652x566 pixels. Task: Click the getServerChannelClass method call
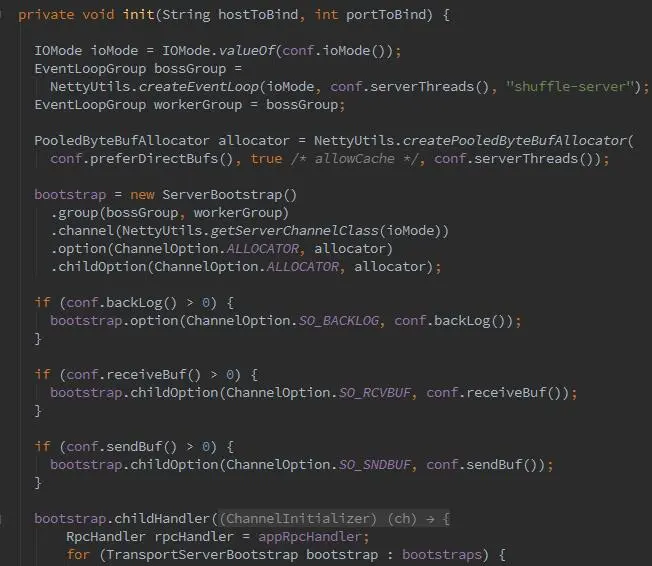[x=294, y=230]
